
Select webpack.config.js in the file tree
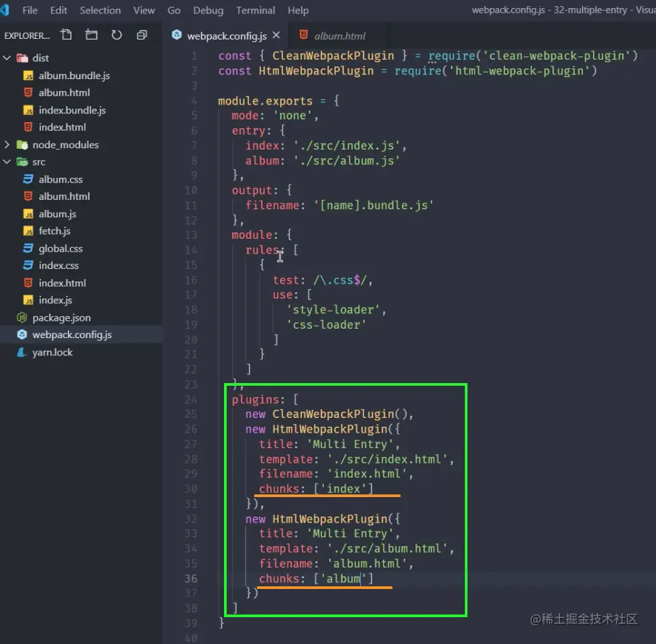pos(72,335)
